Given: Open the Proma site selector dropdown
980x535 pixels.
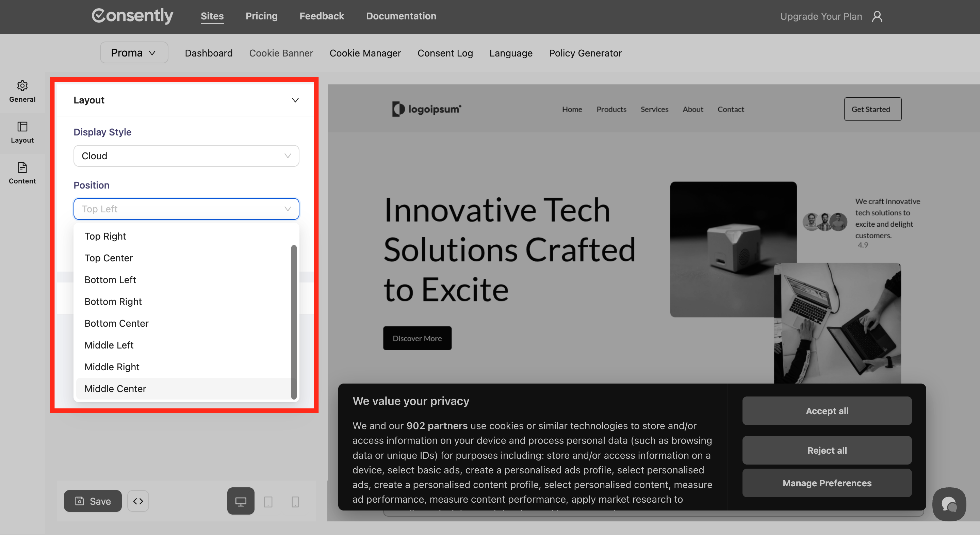Looking at the screenshot, I should [133, 53].
